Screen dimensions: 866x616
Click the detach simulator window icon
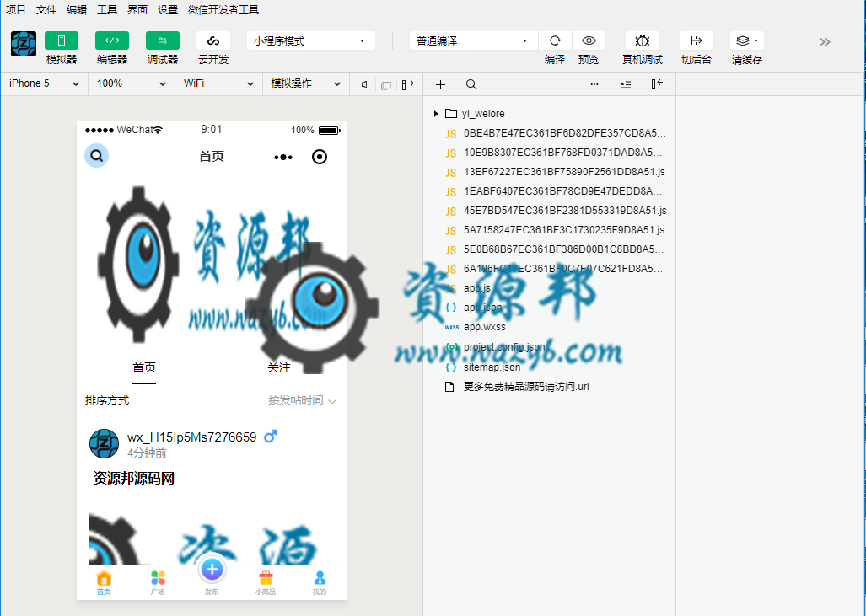point(386,84)
